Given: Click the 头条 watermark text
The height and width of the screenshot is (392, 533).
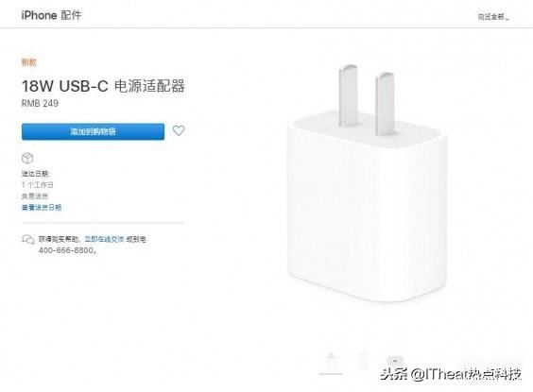Looking at the screenshot, I should pos(394,374).
